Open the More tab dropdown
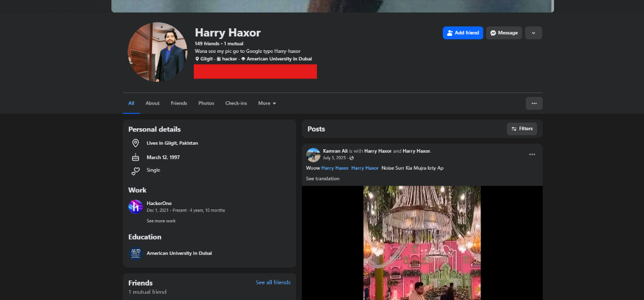Viewport: 644px width, 300px height. 267,103
